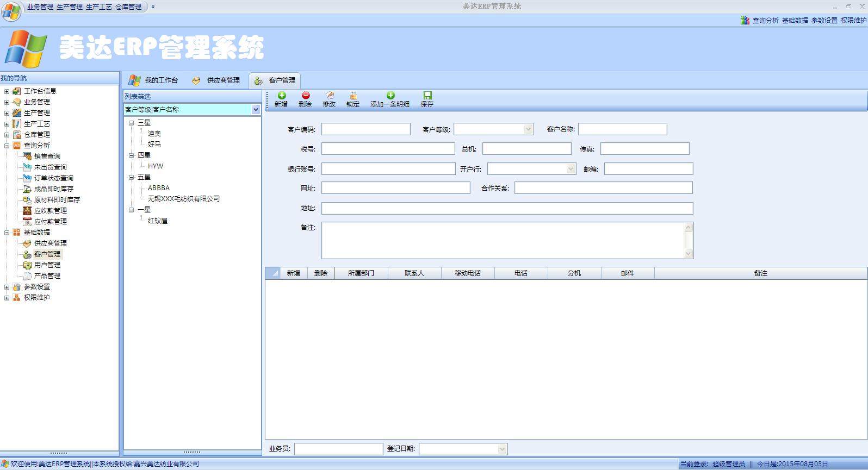Open 供应商管理 in navigation tree
The height and width of the screenshot is (470, 868).
pyautogui.click(x=51, y=243)
